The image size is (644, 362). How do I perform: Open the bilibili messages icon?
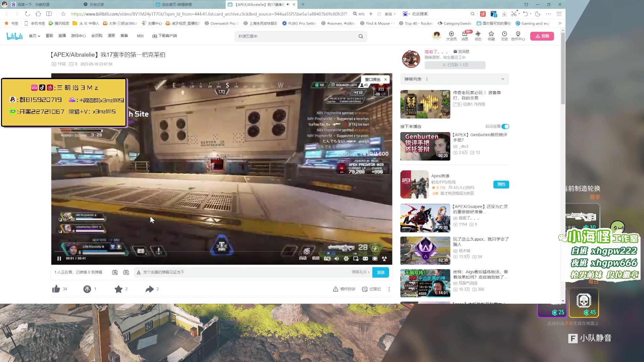coord(465,36)
